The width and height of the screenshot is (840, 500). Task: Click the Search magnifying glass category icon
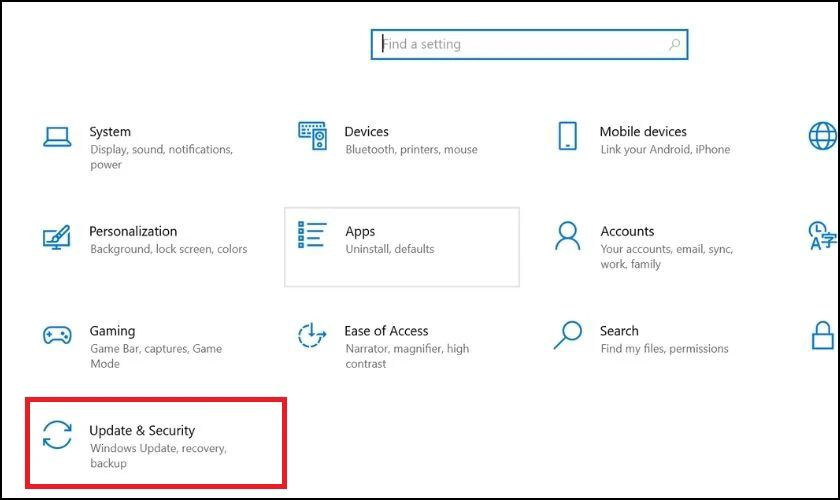click(x=567, y=335)
